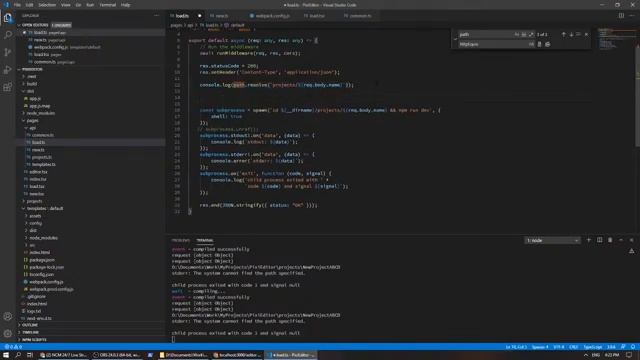Click the Spaces indentation status item

tap(540, 347)
